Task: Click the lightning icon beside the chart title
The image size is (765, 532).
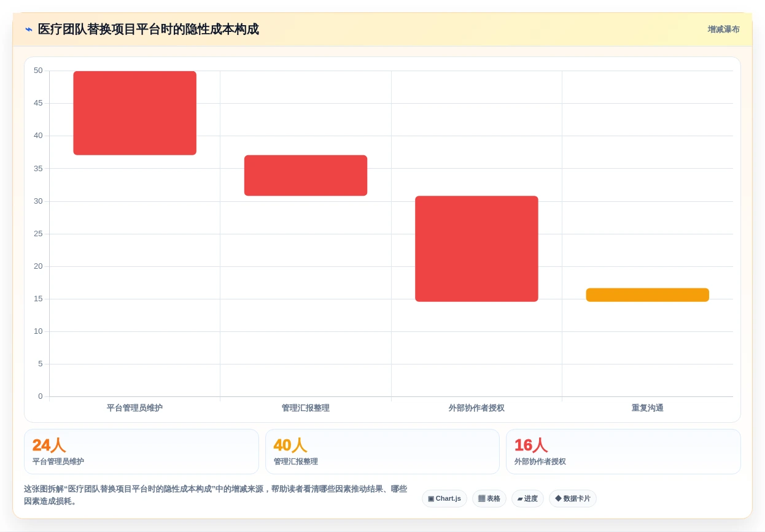Action: point(29,29)
